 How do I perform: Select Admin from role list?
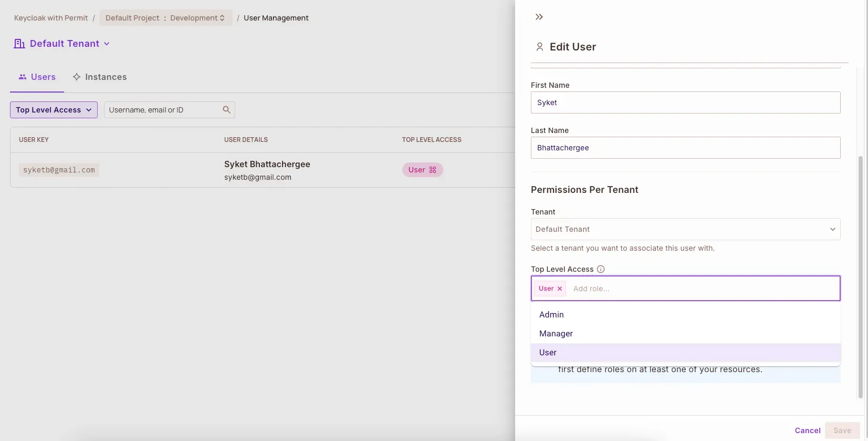tap(551, 314)
